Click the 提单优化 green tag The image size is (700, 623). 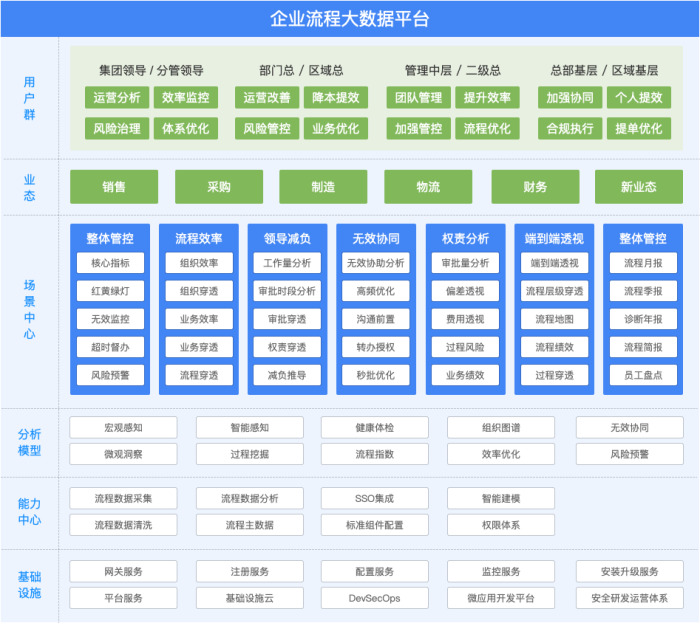click(x=638, y=129)
